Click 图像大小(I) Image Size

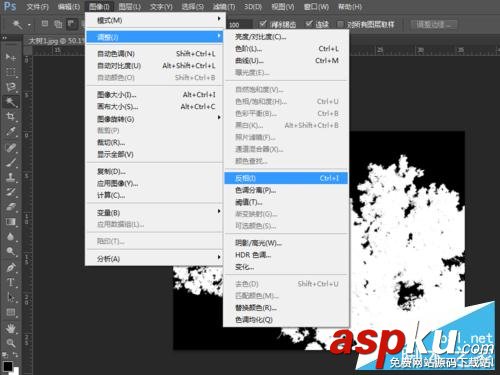[x=155, y=95]
